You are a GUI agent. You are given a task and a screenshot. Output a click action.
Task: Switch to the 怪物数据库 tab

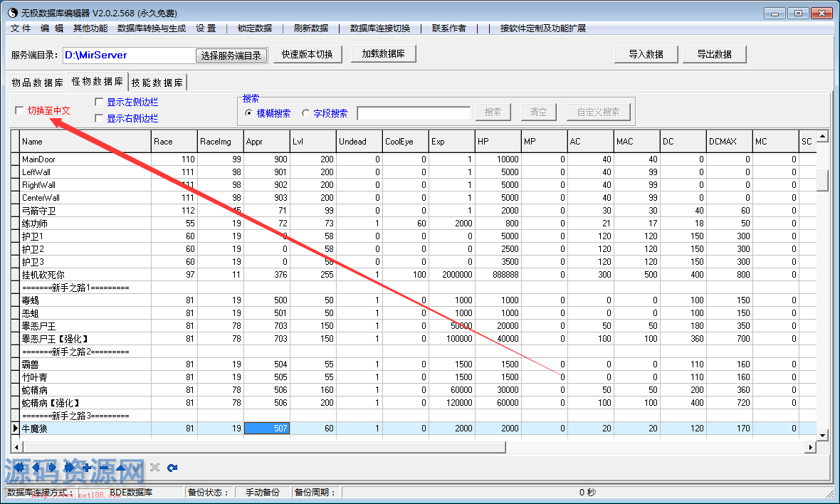[97, 81]
